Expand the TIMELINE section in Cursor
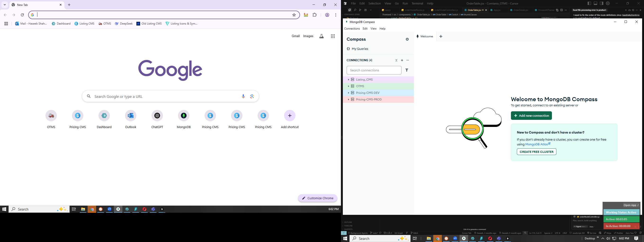This screenshot has height=242, width=644. click(348, 226)
